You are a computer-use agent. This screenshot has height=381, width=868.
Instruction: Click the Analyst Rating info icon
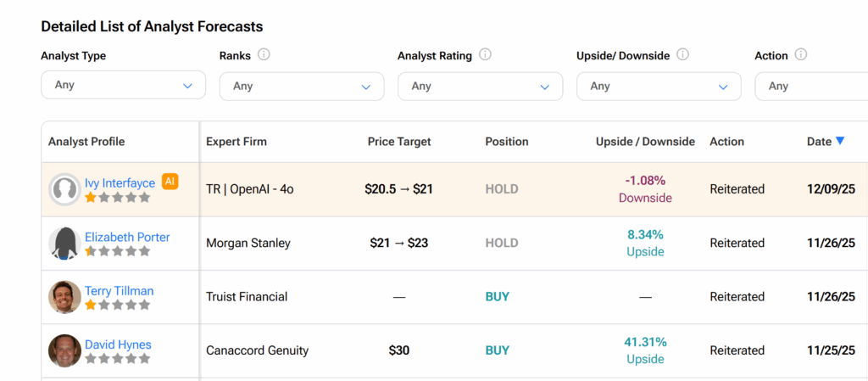[x=485, y=55]
